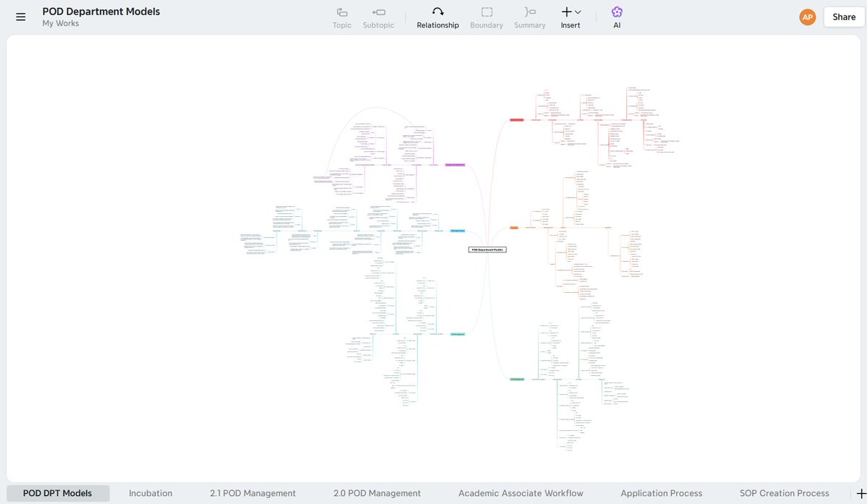Open the Academic Associate Workflow sheet
The image size is (867, 504).
click(x=521, y=493)
